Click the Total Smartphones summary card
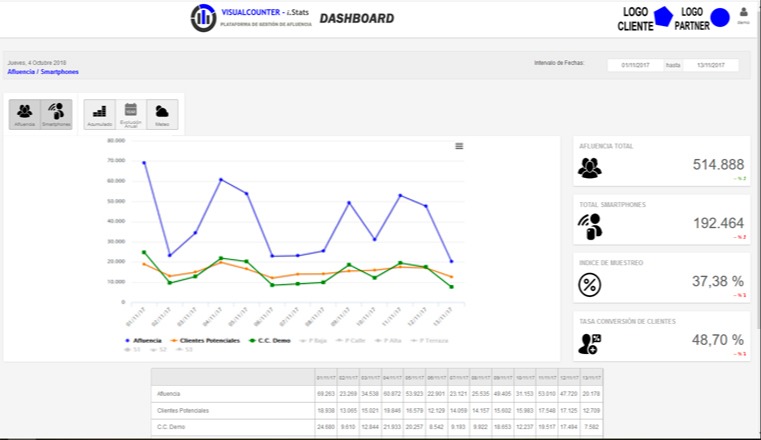 coord(660,221)
